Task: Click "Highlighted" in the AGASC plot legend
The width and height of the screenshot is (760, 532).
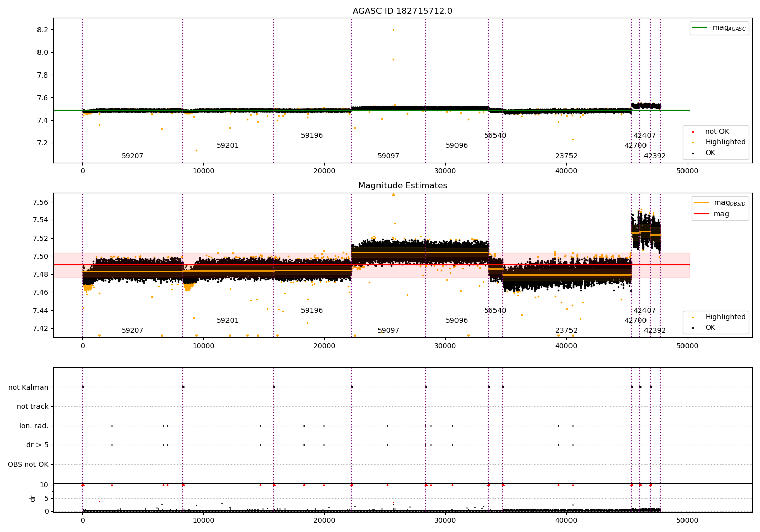Action: tap(726, 142)
